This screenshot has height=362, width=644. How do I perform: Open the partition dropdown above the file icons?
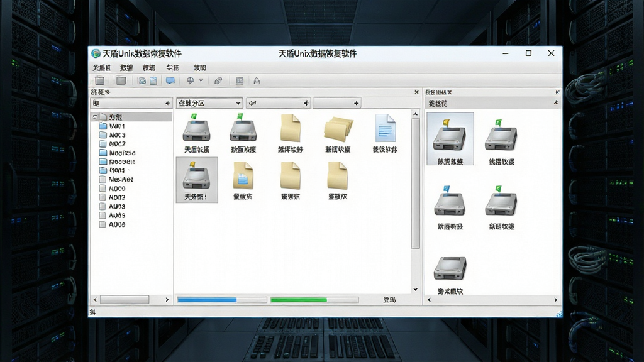pos(209,103)
